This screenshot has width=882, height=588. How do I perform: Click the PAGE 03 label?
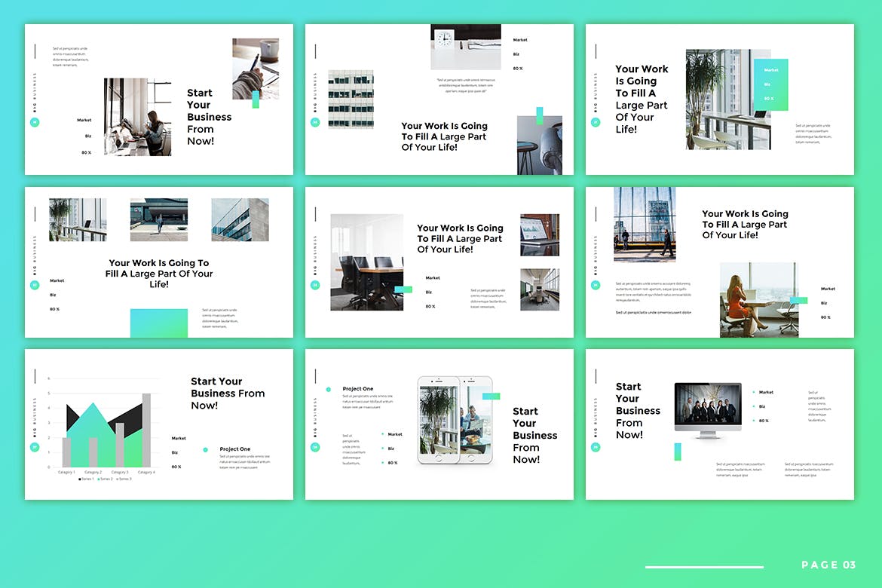pyautogui.click(x=828, y=565)
